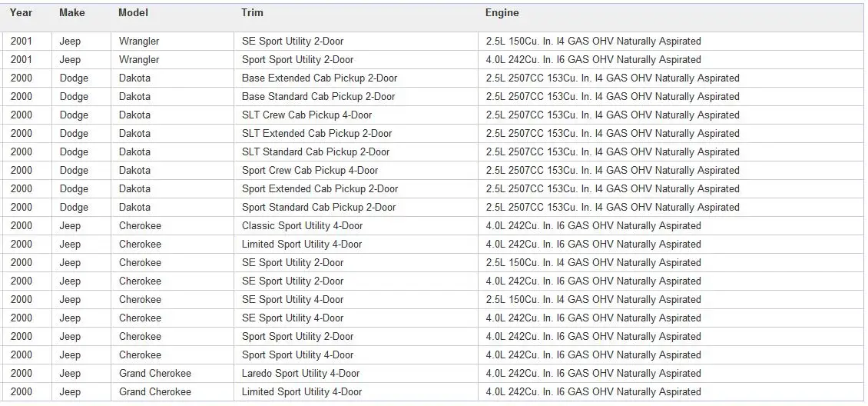Pick Sport Standard Cab Pickup 2-Door trim
Viewport: 868px width, 406px height.
pyautogui.click(x=319, y=208)
